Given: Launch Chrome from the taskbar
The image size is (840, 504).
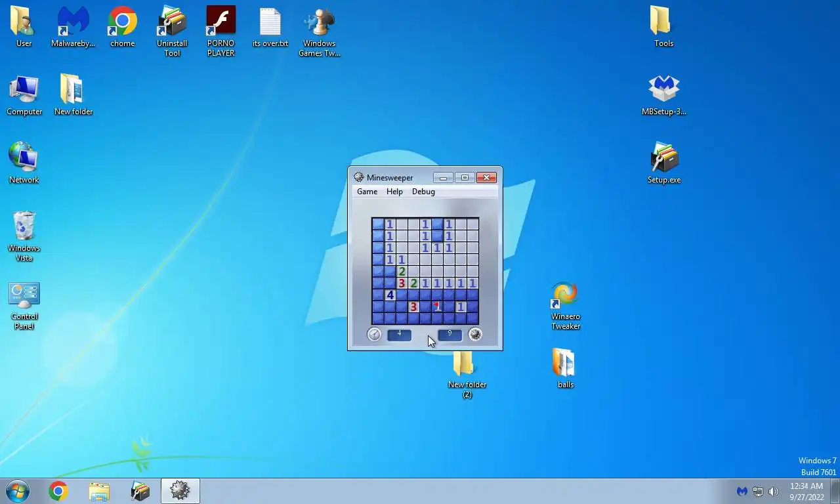Looking at the screenshot, I should 58,490.
